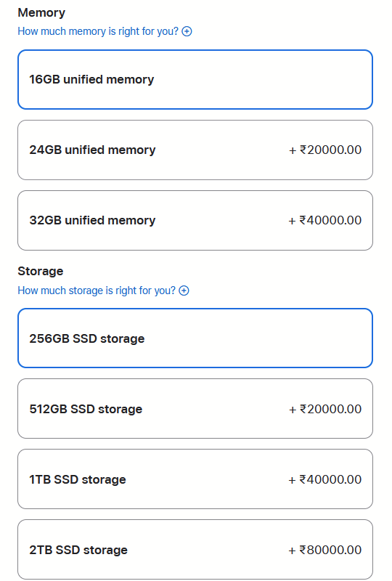This screenshot has width=392, height=581.
Task: Choose 512GB SSD storage option
Action: pos(195,409)
